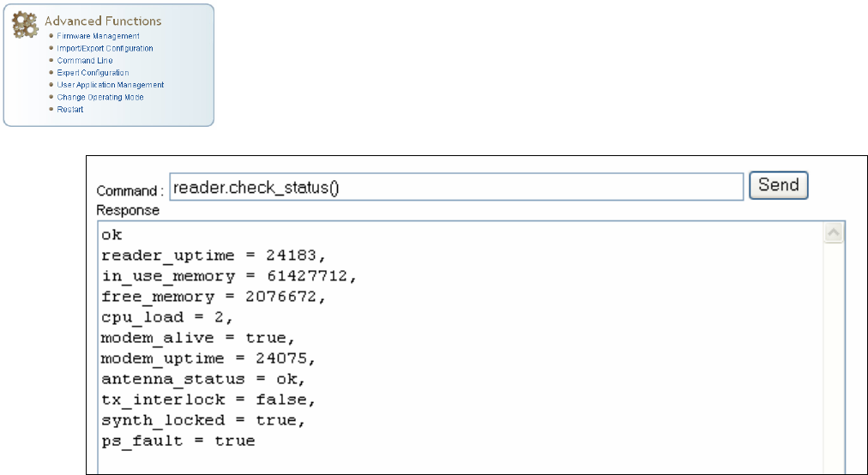868x475 pixels.
Task: Open Import/Export Configuration link
Action: click(105, 48)
